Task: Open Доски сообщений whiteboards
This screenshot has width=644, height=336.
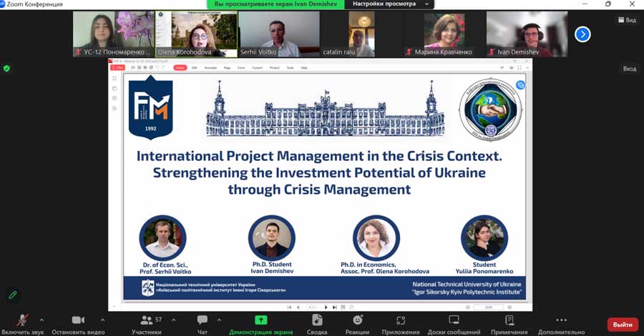Action: coord(454,320)
